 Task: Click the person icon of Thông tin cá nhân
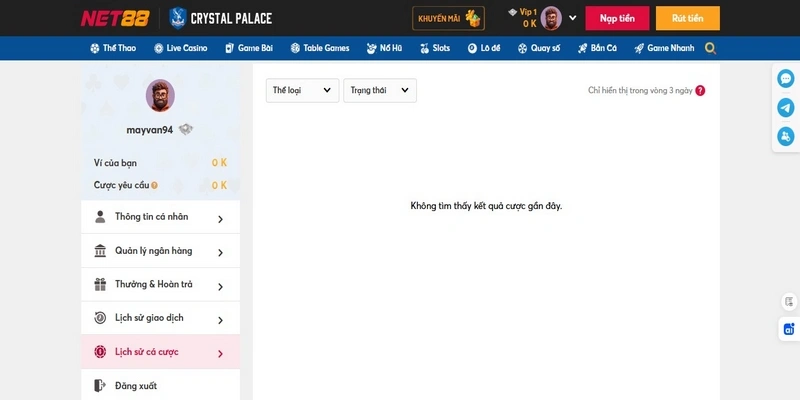tap(100, 217)
